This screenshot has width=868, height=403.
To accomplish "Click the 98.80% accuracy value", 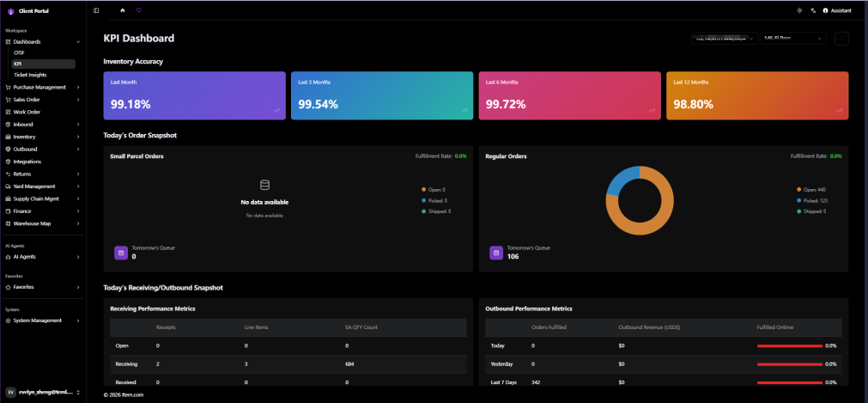I will click(693, 104).
